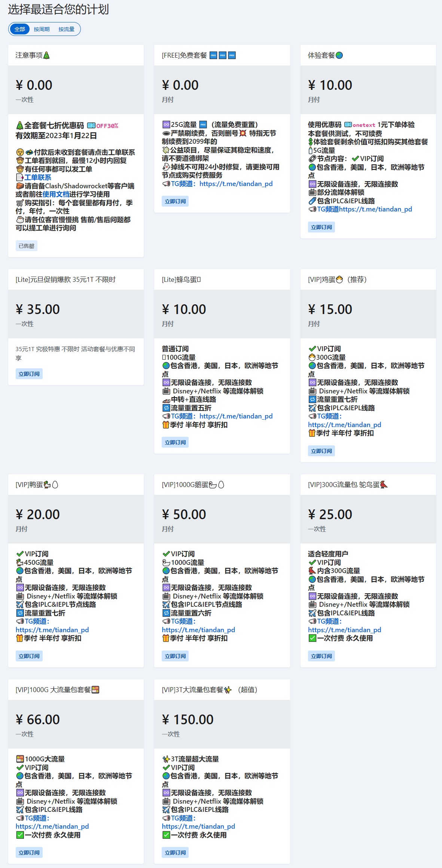Select the 全部 filter tab
The width and height of the screenshot is (442, 868).
coord(20,29)
